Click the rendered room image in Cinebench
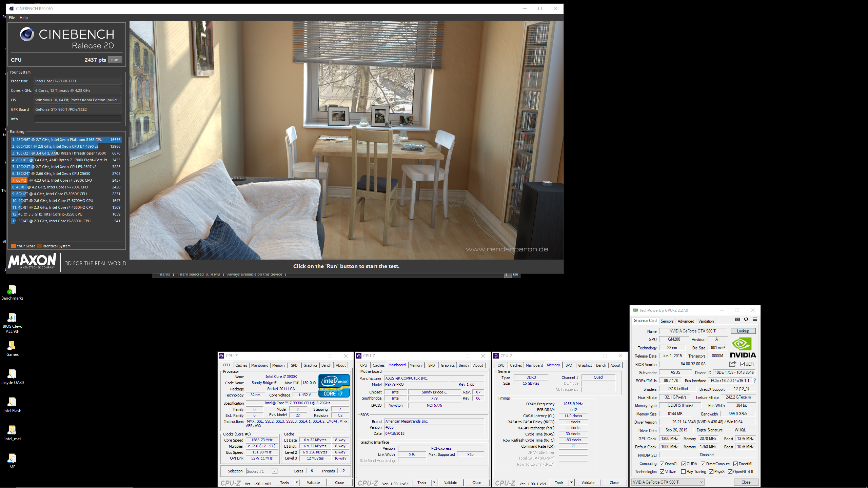 [x=346, y=140]
